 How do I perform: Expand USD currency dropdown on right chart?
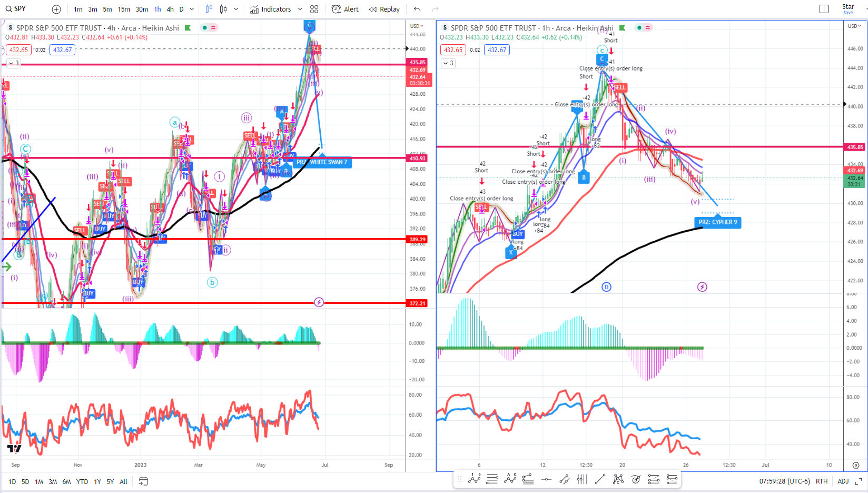click(x=854, y=26)
